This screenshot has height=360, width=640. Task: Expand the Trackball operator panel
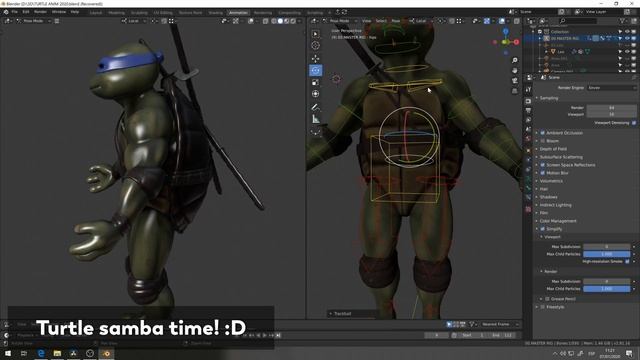(x=342, y=314)
